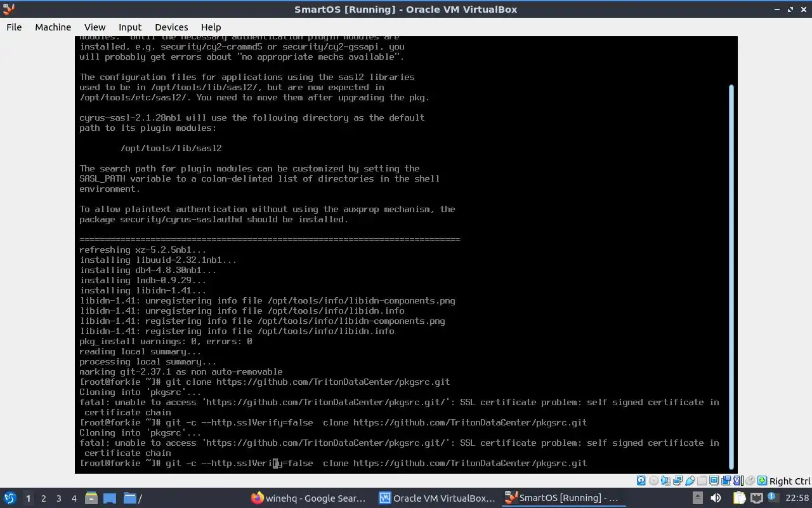Launch the file manager drawer icon in taskbar
Image resolution: width=812 pixels, height=508 pixels.
(x=91, y=498)
